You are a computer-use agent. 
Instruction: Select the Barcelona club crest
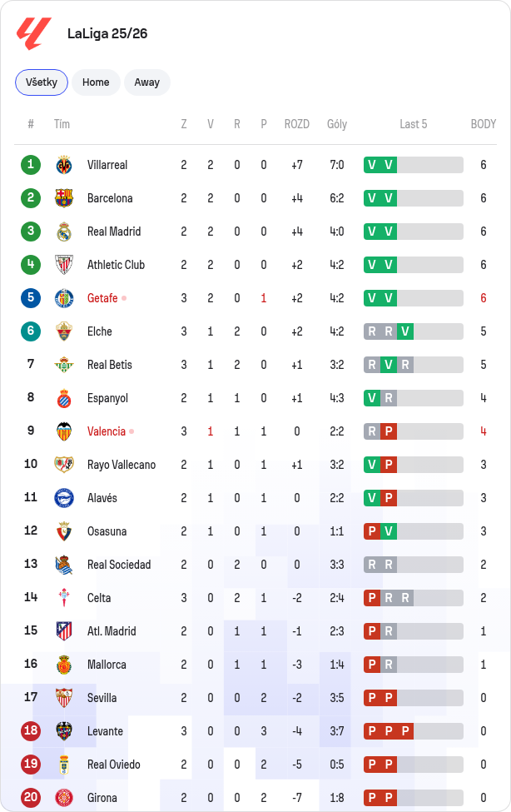click(x=64, y=198)
